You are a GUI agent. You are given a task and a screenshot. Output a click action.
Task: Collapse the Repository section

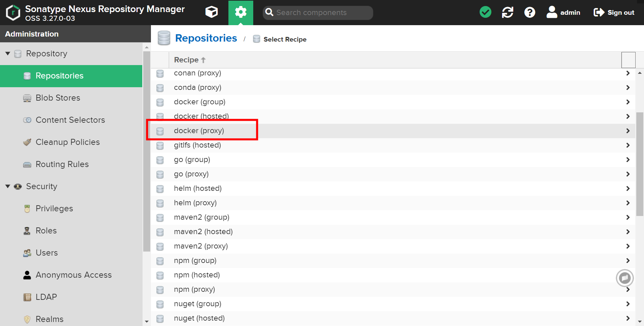7,53
